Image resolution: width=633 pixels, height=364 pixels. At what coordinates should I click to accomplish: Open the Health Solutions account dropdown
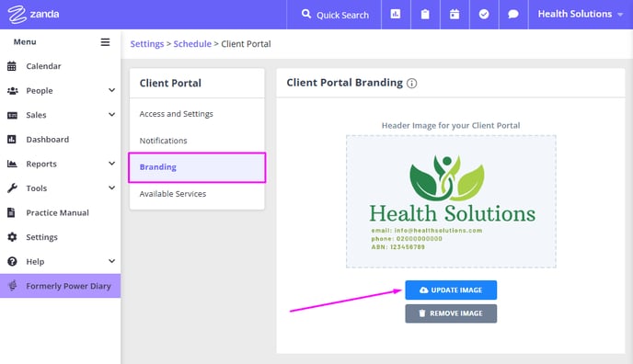[x=581, y=14]
